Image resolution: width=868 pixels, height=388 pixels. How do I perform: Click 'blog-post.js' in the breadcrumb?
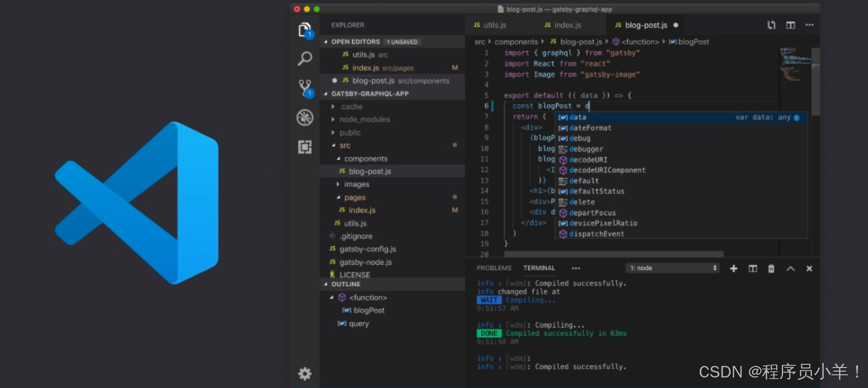[581, 42]
